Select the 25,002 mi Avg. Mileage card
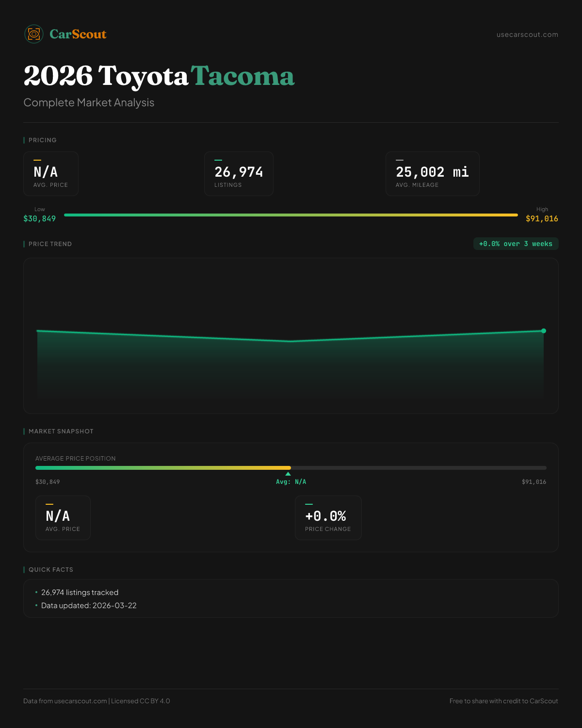 click(x=432, y=174)
